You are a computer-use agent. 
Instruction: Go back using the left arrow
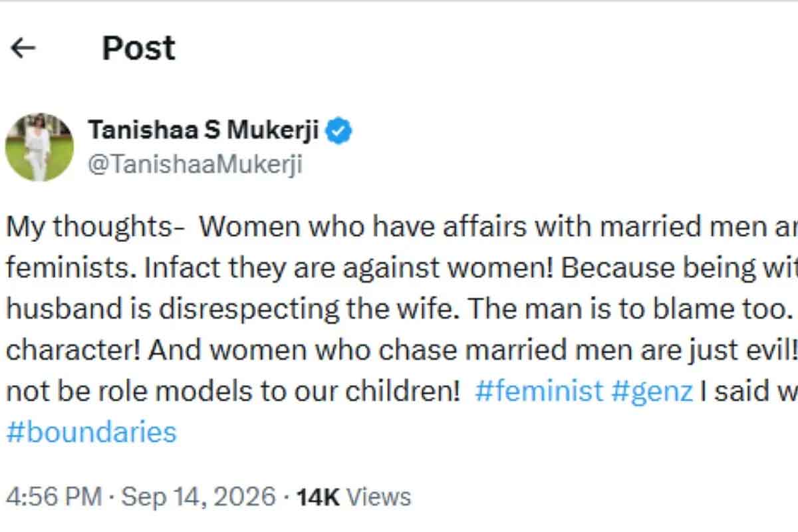click(24, 49)
